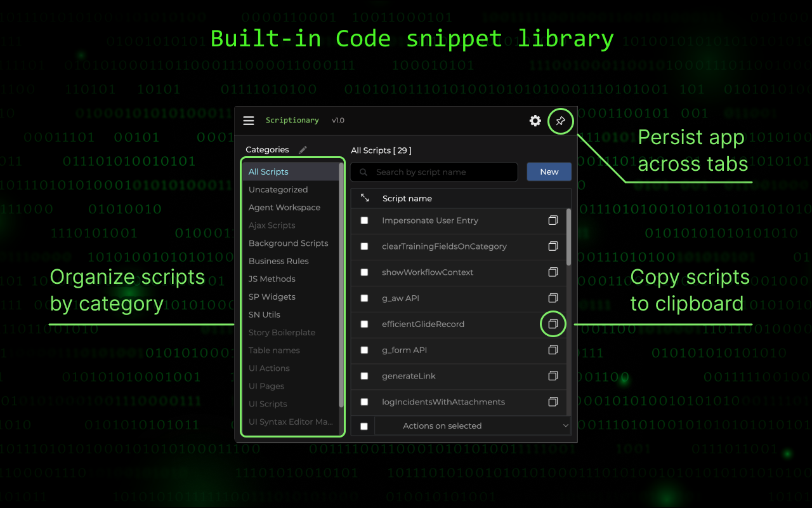Copy logIncidentsWithAttachments script to clipboard
This screenshot has height=508, width=812.
click(x=553, y=402)
